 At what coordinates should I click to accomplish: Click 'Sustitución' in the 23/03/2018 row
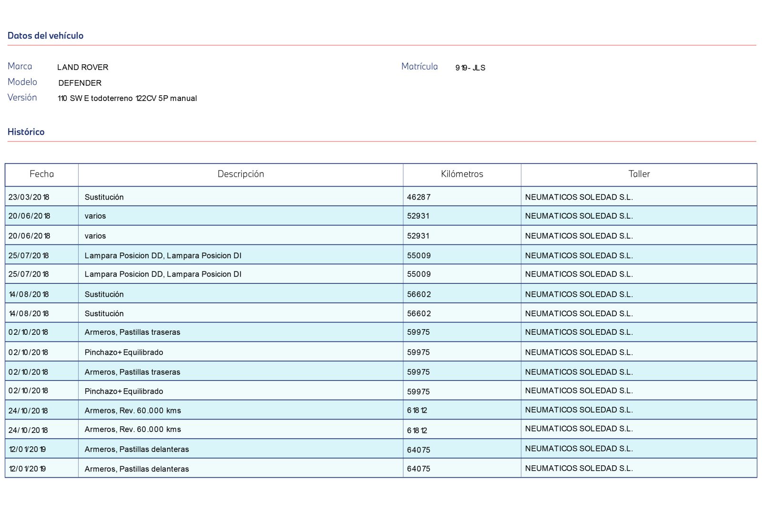(104, 197)
